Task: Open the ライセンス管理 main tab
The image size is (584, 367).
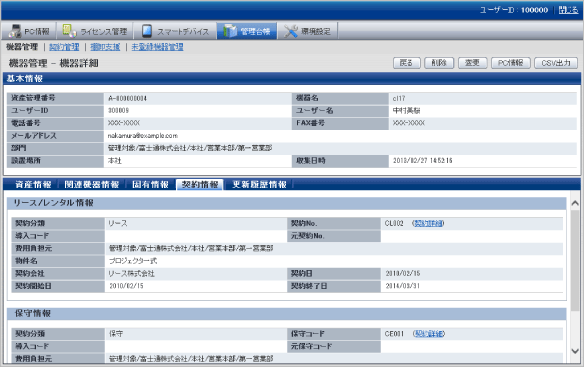Action: (x=95, y=31)
